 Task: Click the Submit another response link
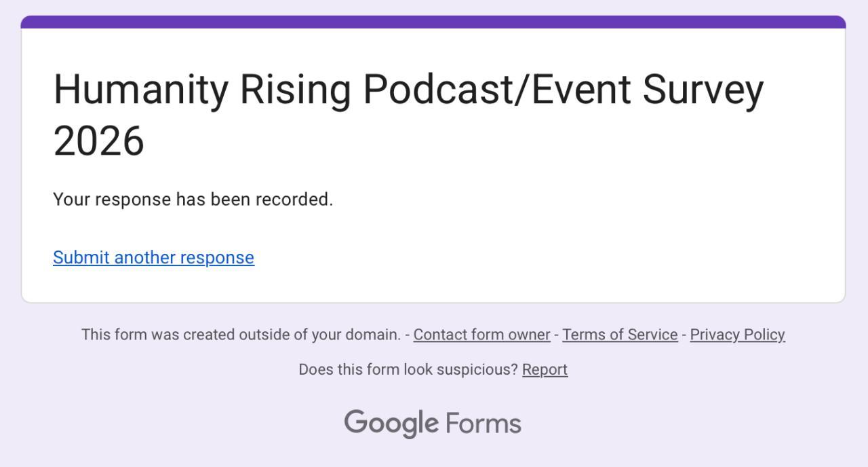(x=153, y=257)
